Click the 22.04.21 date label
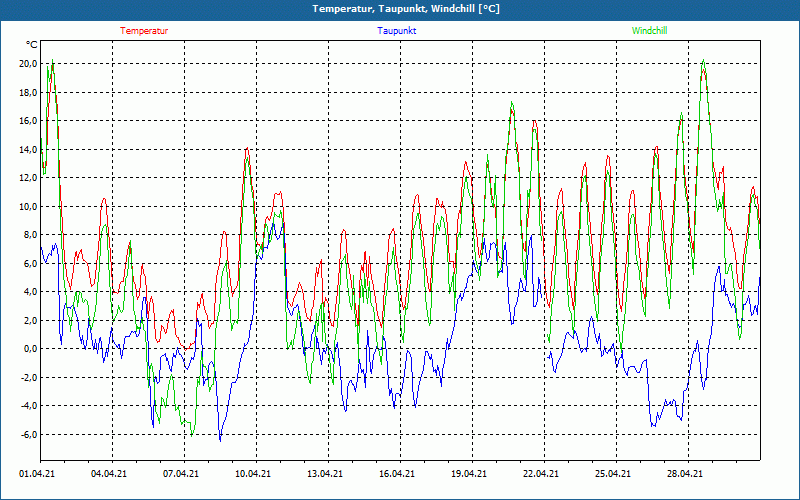 (x=541, y=474)
